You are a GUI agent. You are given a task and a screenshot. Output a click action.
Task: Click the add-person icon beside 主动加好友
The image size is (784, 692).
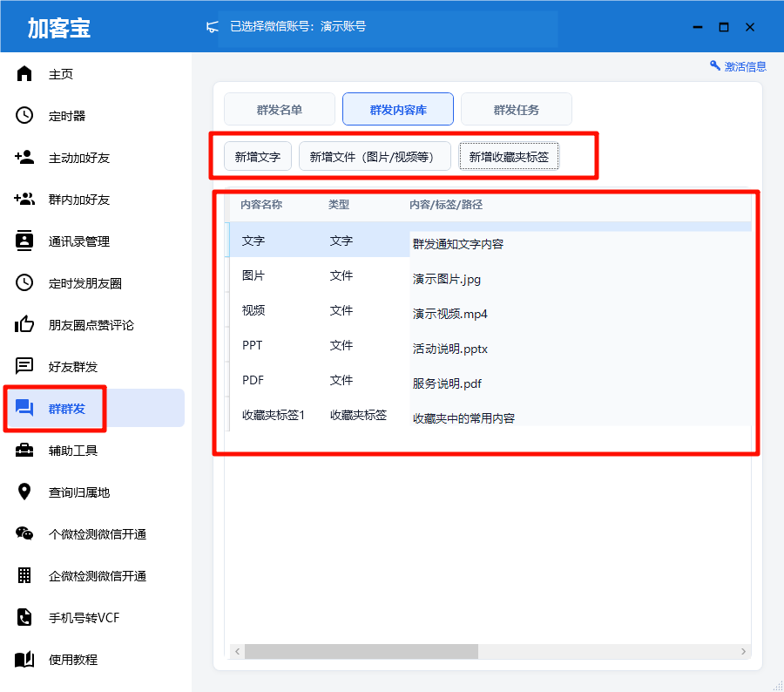[x=24, y=157]
